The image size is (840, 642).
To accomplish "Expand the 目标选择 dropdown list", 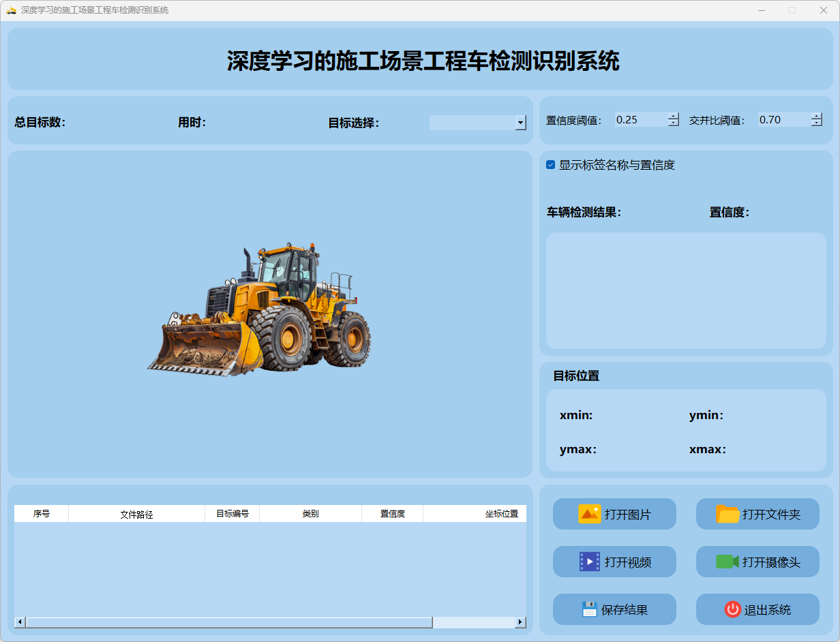I will [521, 123].
